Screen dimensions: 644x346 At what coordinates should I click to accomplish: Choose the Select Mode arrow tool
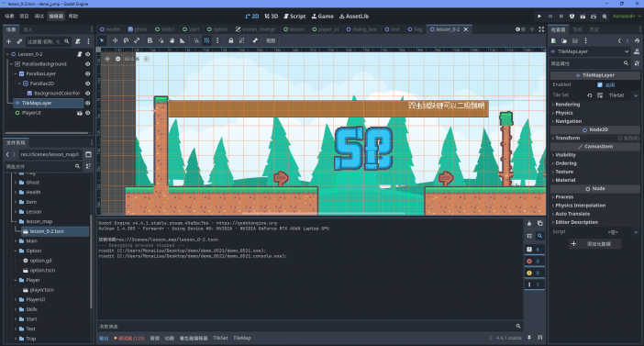click(102, 40)
